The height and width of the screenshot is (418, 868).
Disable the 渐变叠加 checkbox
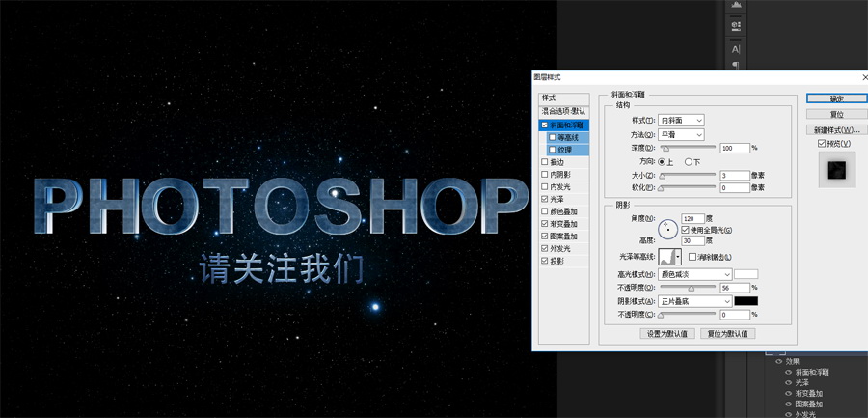tap(544, 224)
